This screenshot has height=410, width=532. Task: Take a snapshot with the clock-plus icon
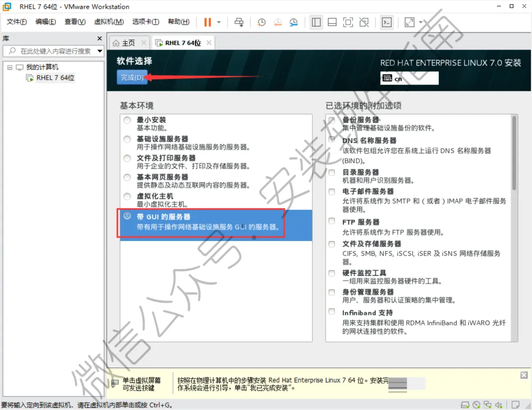(261, 22)
